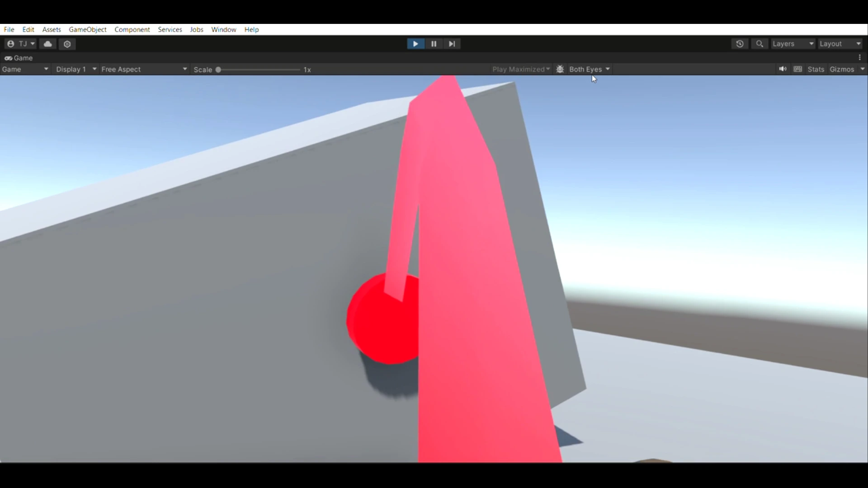The image size is (868, 488).
Task: Expand the Layout dropdown
Action: [840, 44]
